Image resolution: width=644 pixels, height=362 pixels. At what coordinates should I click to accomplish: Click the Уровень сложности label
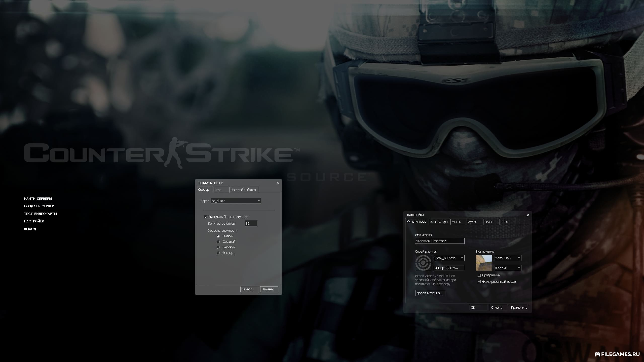tap(223, 231)
